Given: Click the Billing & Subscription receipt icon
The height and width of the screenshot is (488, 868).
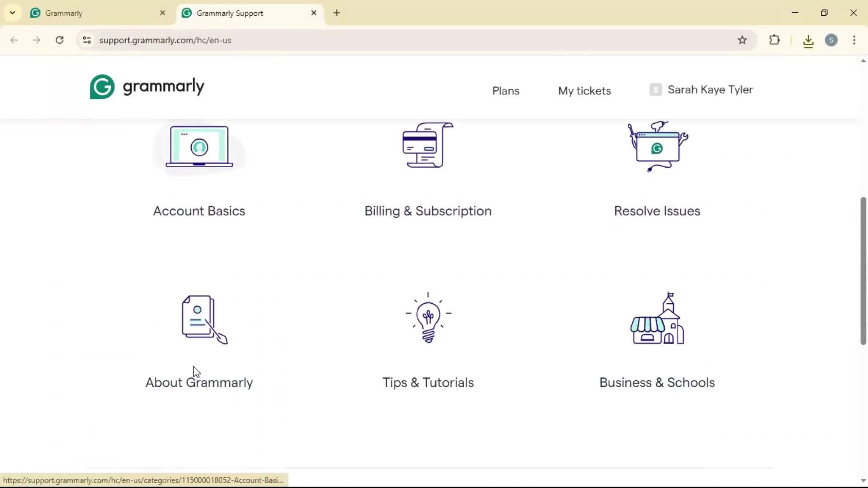Looking at the screenshot, I should [428, 145].
